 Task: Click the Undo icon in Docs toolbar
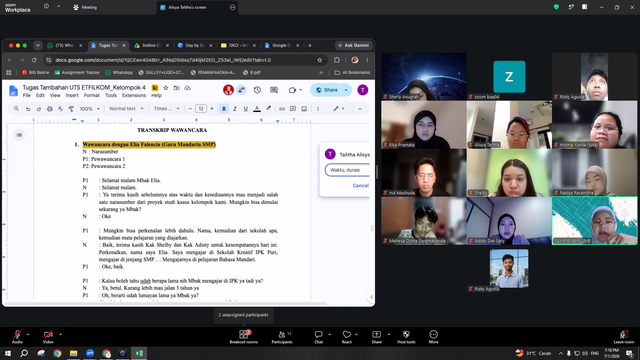[x=28, y=109]
